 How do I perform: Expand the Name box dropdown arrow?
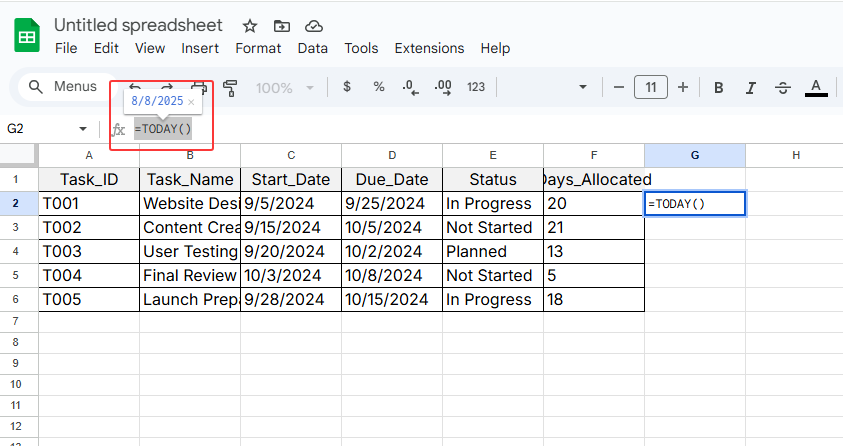pyautogui.click(x=83, y=129)
